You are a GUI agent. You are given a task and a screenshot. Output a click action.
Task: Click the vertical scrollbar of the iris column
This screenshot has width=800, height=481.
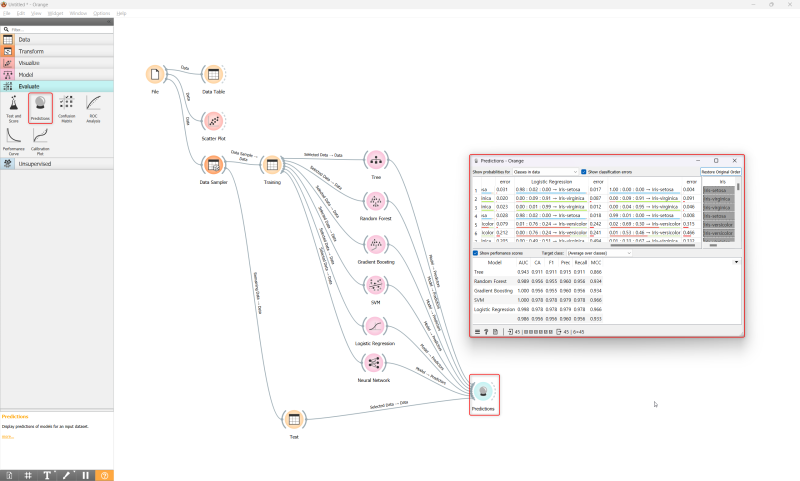[738, 187]
